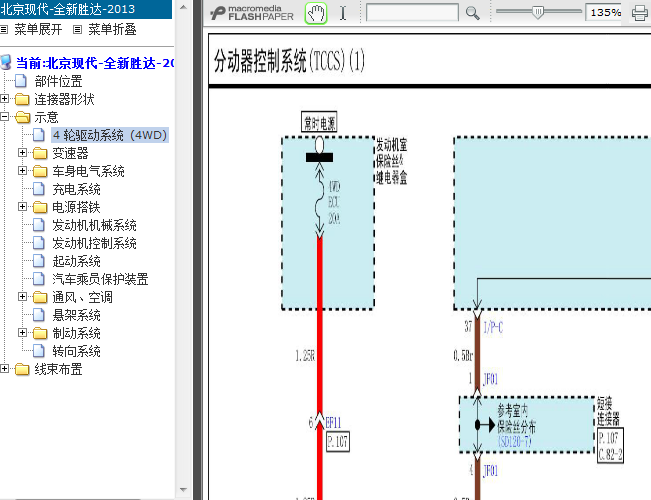
Task: Collapse the 示意 tree node
Action: 5,117
